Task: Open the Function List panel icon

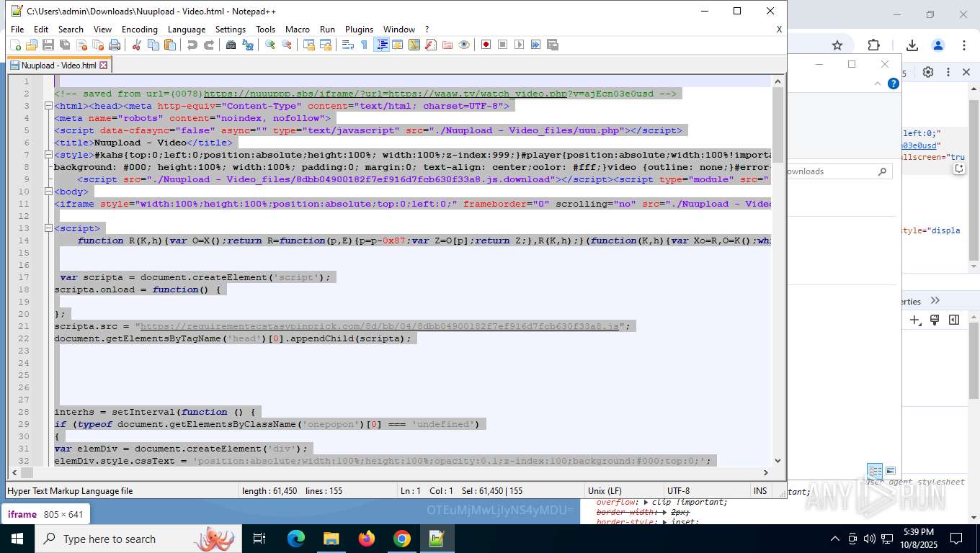Action: pos(430,45)
